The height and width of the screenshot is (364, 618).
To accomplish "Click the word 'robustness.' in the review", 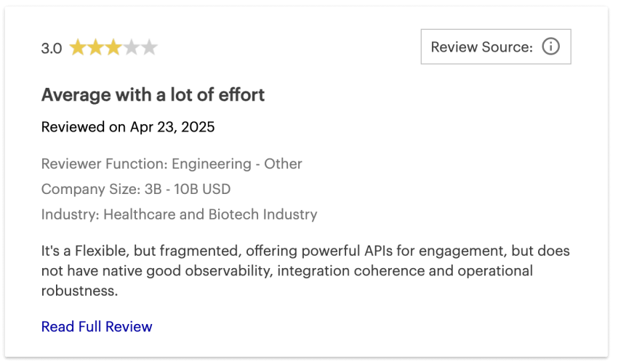I will (x=80, y=291).
